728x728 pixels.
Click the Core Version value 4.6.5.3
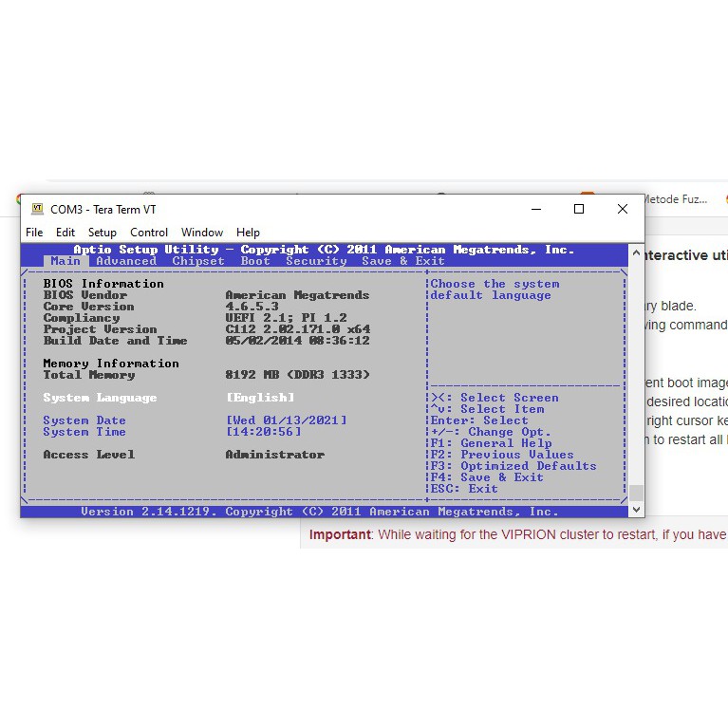pyautogui.click(x=252, y=307)
